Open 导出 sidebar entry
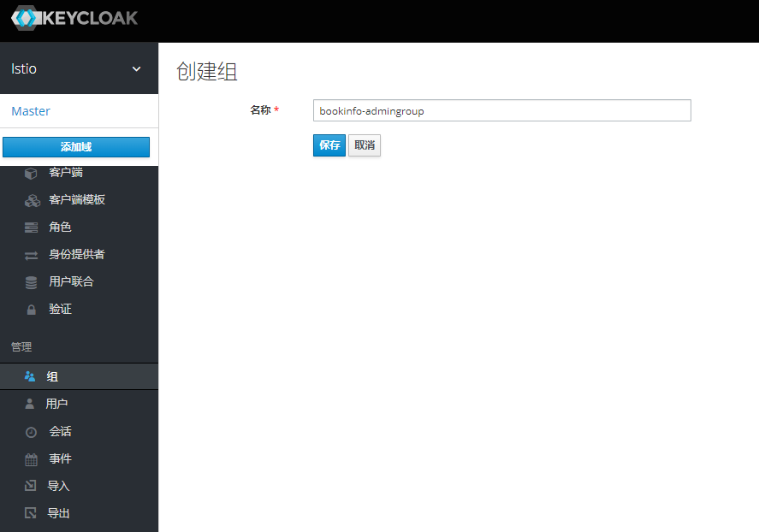The height and width of the screenshot is (532, 759). 58,512
